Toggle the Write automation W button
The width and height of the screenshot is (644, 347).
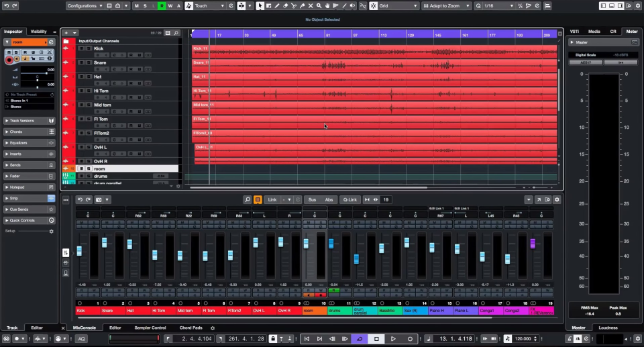170,6
